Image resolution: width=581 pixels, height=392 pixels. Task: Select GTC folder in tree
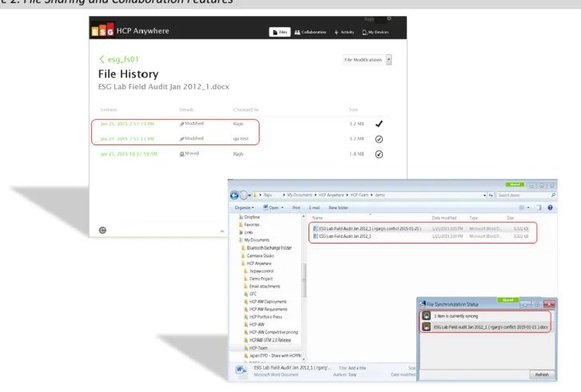click(x=250, y=294)
